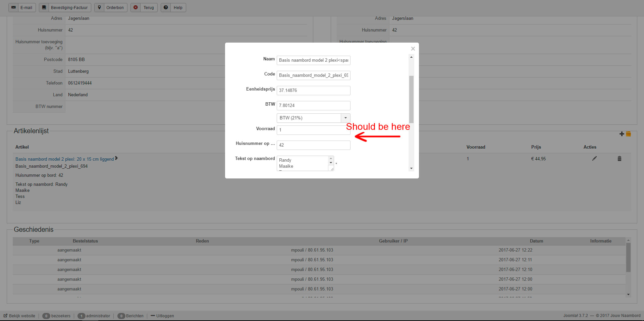Image resolution: width=644 pixels, height=321 pixels.
Task: Click the 2017-06-27 12:10 date cell
Action: (x=516, y=270)
